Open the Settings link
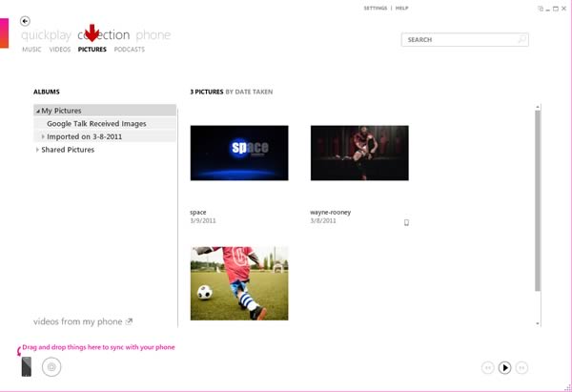 tap(375, 8)
